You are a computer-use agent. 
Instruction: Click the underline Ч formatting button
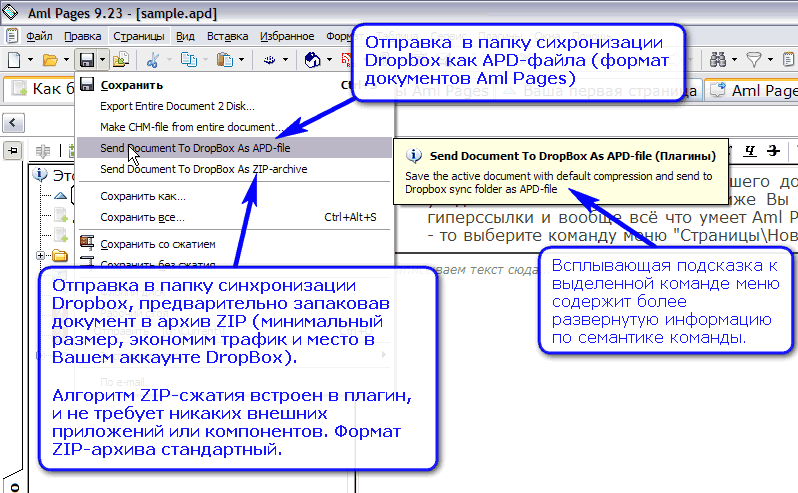pos(750,151)
